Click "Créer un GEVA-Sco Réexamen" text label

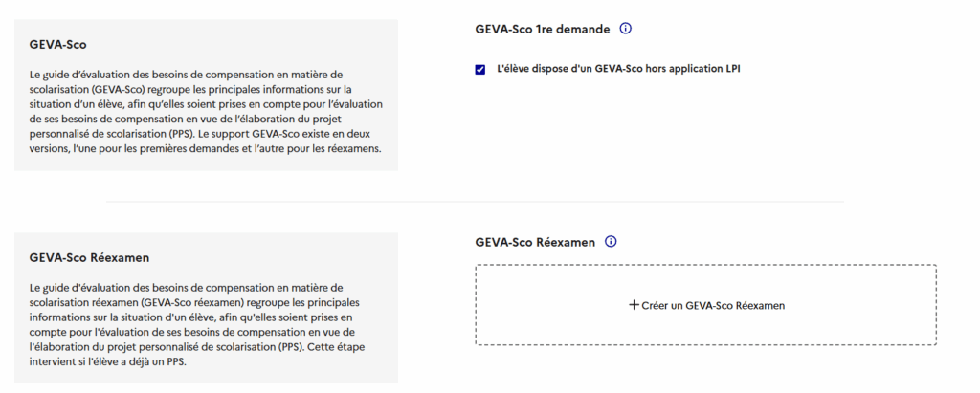pos(713,306)
